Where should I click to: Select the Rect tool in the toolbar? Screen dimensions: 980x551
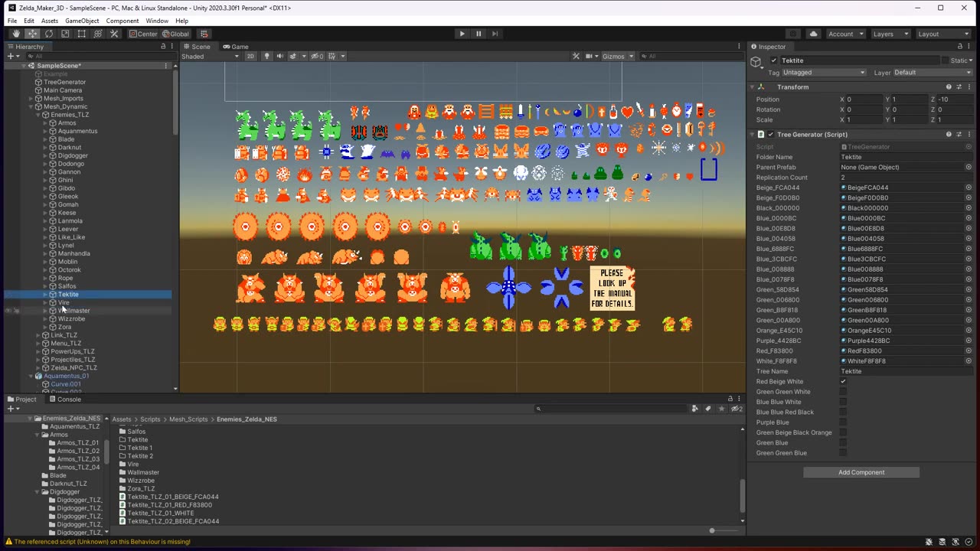(81, 34)
